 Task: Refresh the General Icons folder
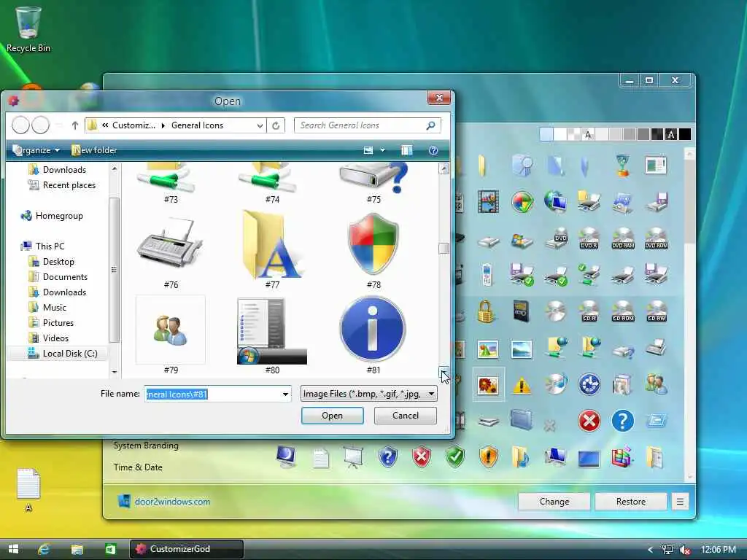point(276,125)
